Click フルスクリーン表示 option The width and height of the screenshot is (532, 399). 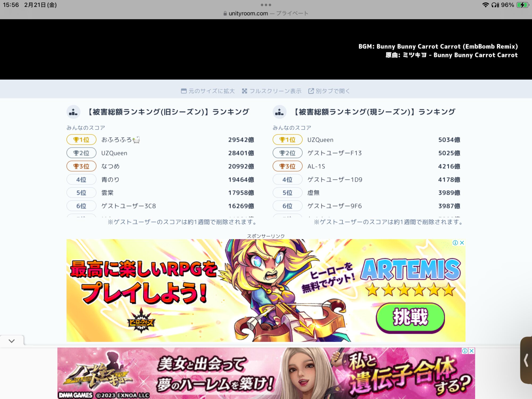click(x=272, y=91)
